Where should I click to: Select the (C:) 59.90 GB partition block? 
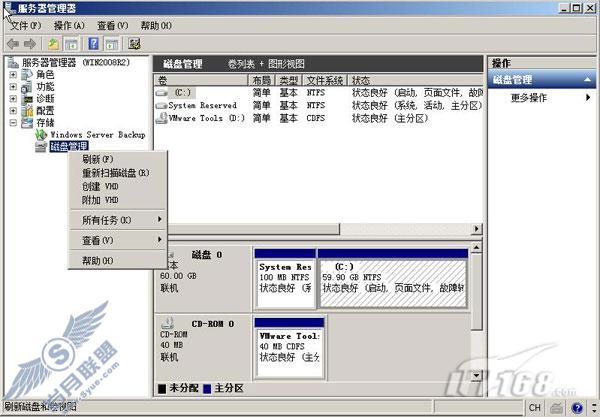pyautogui.click(x=393, y=279)
